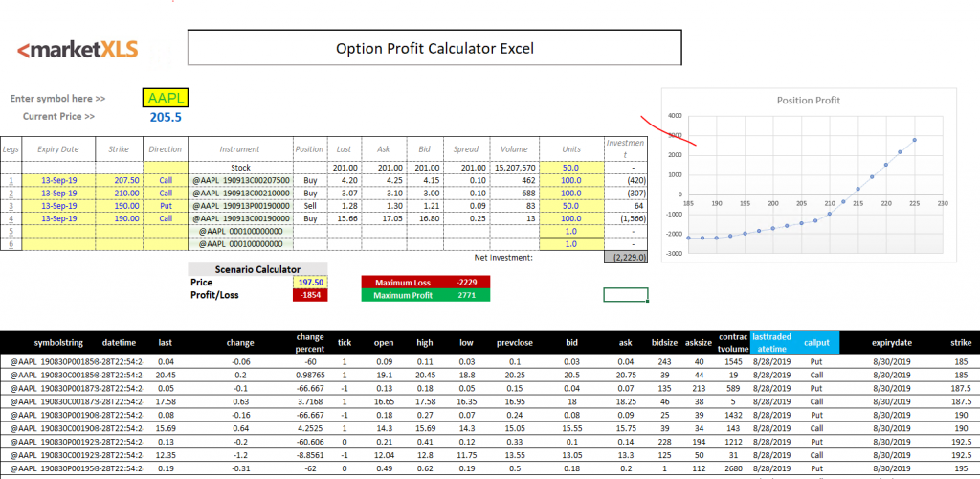Click change value -1.2

click(240, 456)
